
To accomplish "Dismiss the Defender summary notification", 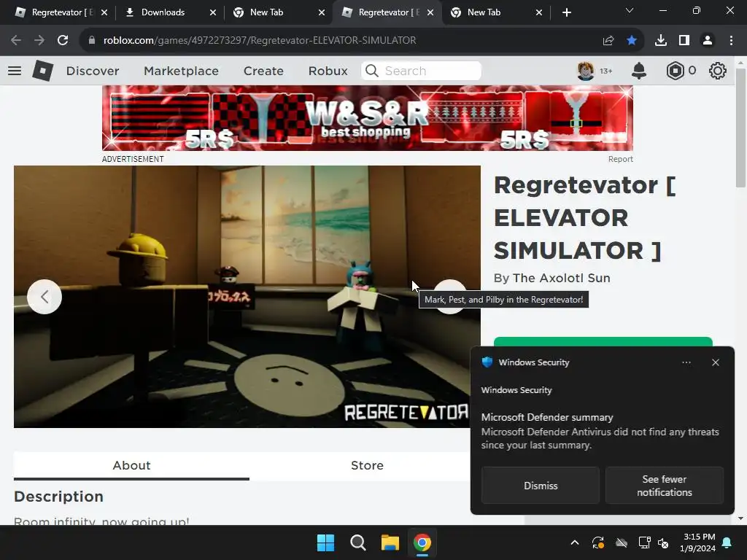I will 541,485.
